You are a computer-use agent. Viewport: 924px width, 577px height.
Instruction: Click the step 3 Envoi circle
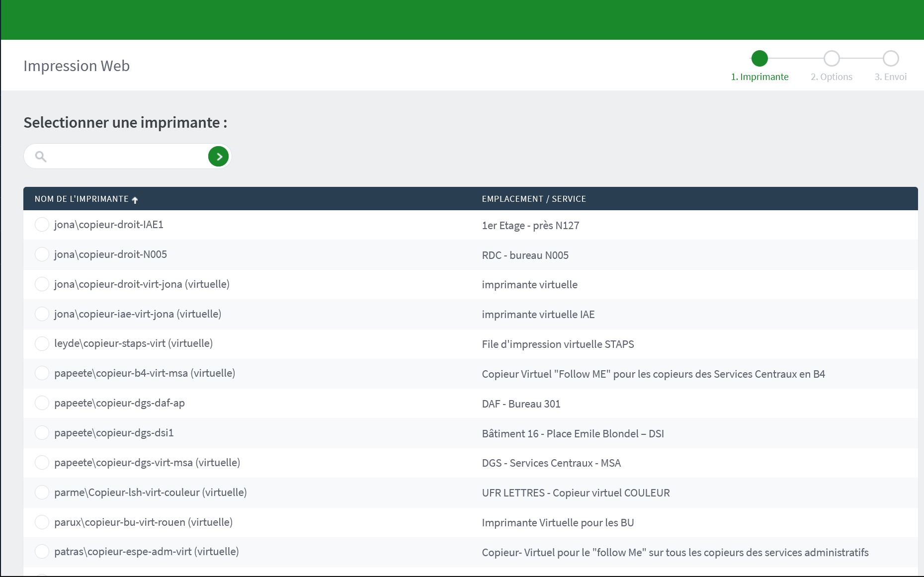(x=890, y=59)
